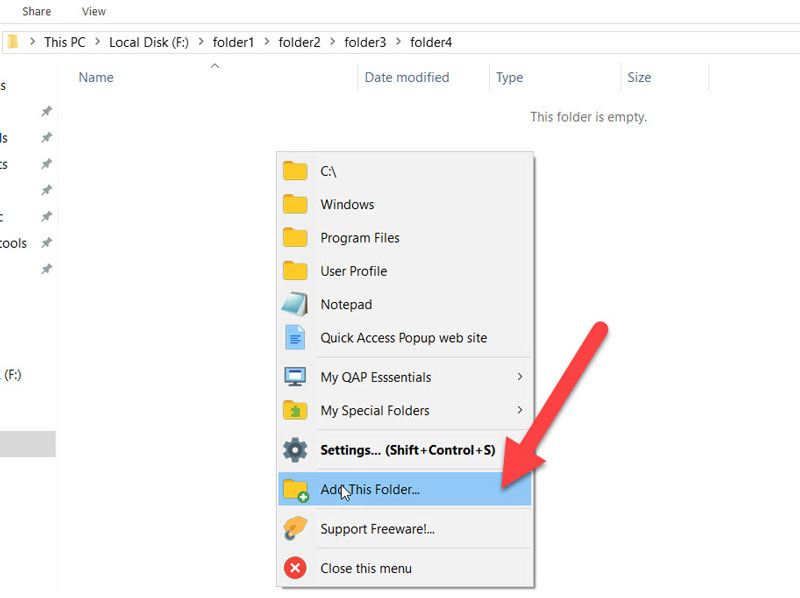
Task: Click the red X Close this menu icon
Action: [295, 568]
